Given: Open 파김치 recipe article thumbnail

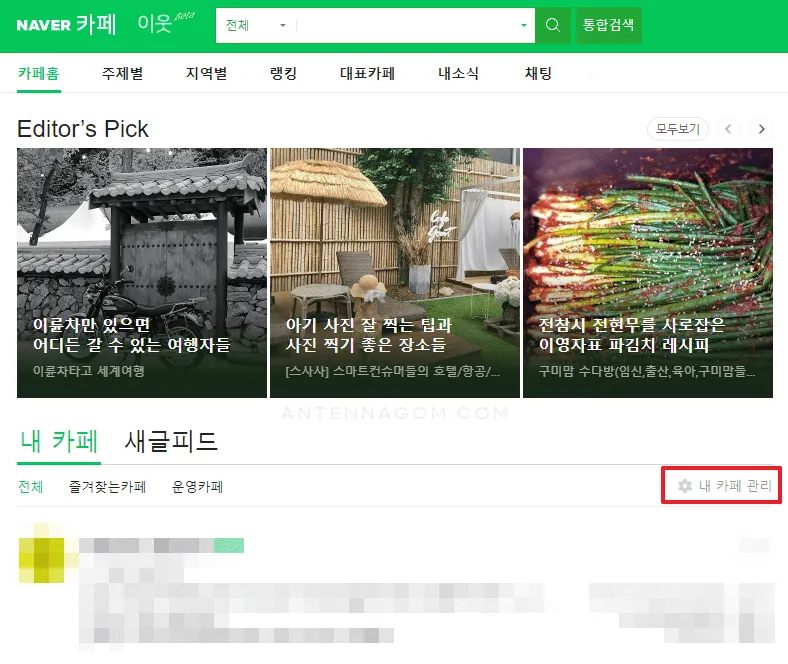Looking at the screenshot, I should tap(647, 272).
